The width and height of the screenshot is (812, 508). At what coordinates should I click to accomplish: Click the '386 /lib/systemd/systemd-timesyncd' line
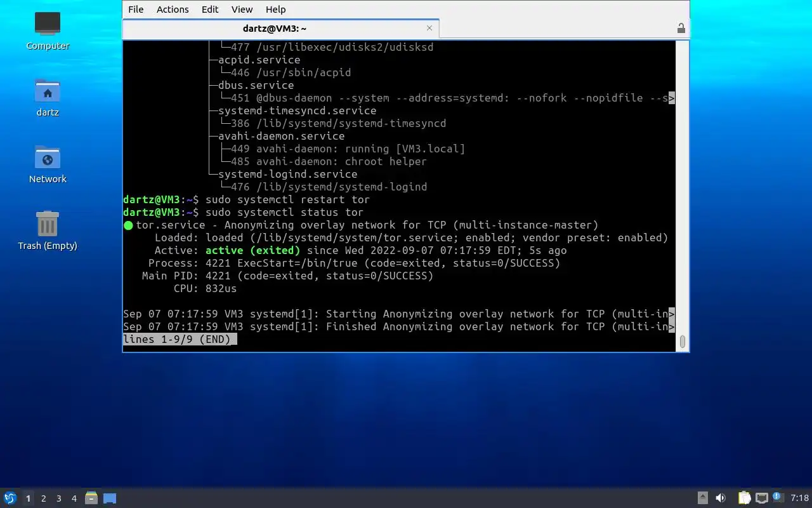tap(339, 123)
